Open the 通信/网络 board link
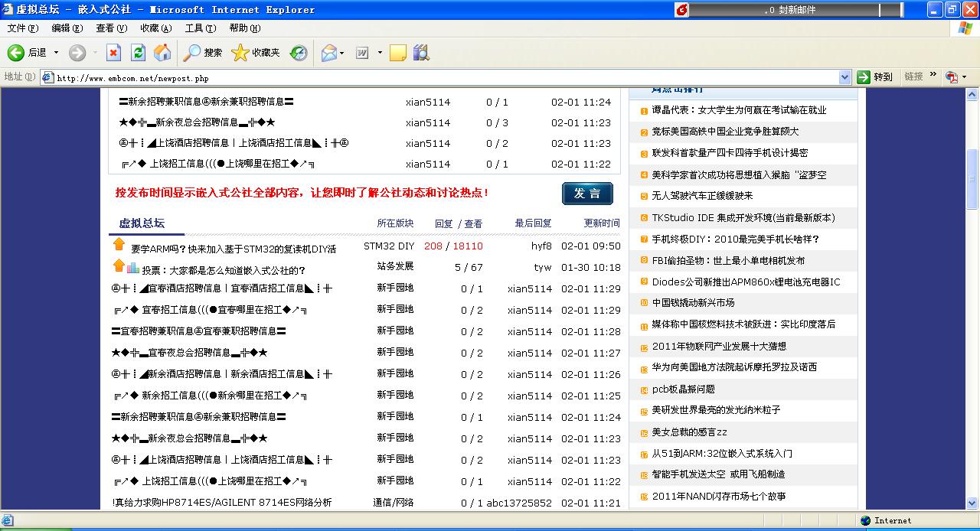Screen dimensions: 980x531 (x=394, y=503)
